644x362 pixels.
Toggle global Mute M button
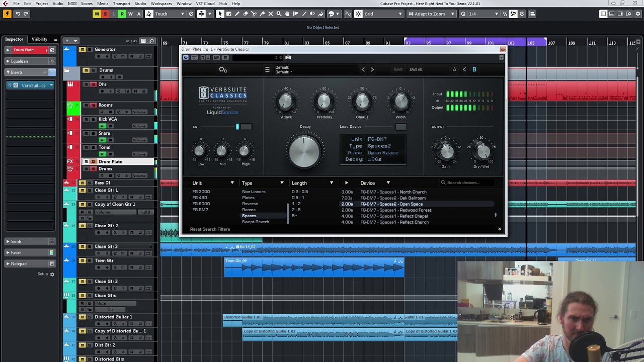tap(97, 14)
